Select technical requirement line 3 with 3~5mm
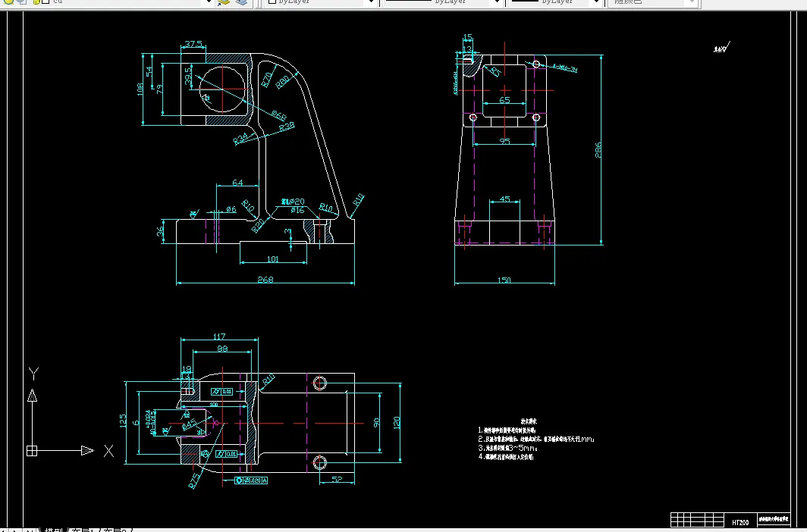This screenshot has width=807, height=532. (x=508, y=448)
